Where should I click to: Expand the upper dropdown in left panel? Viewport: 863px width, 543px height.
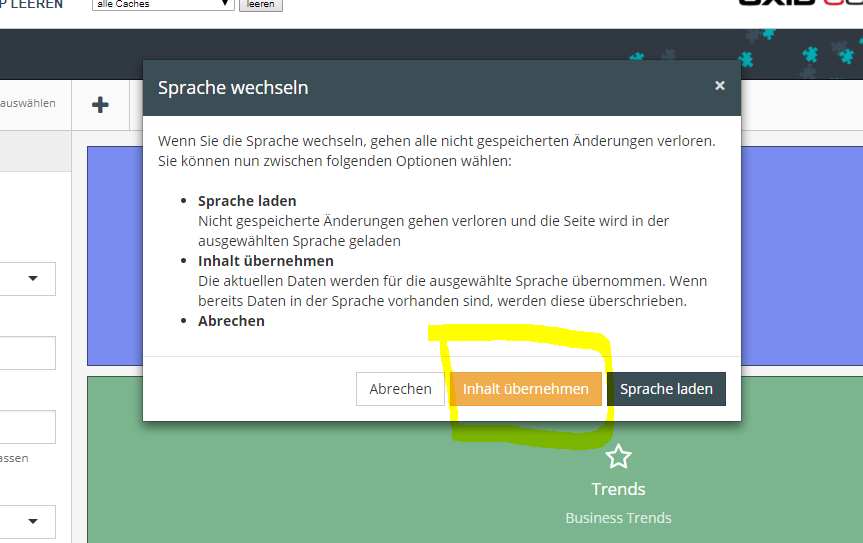pos(27,279)
